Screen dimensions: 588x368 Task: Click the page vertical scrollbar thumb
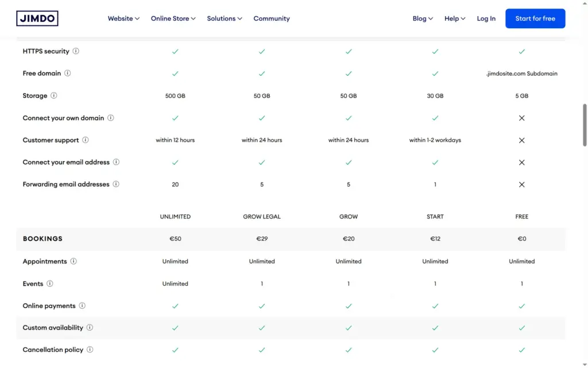(x=584, y=125)
